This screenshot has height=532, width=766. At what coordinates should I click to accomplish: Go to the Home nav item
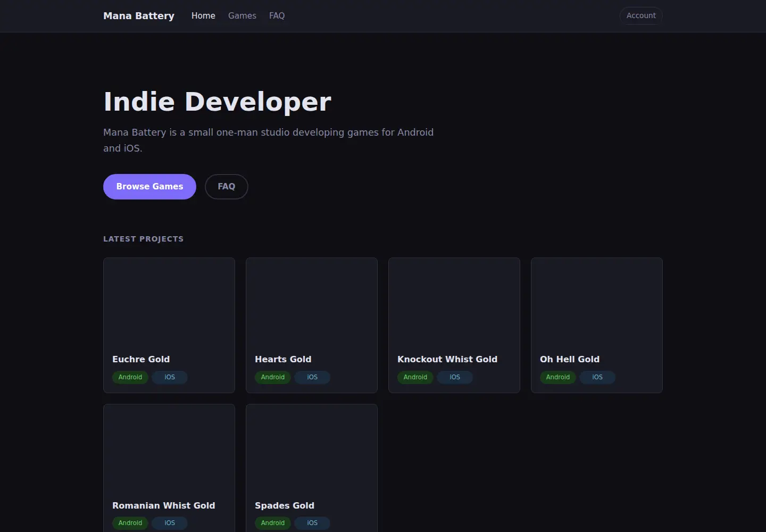tap(203, 16)
